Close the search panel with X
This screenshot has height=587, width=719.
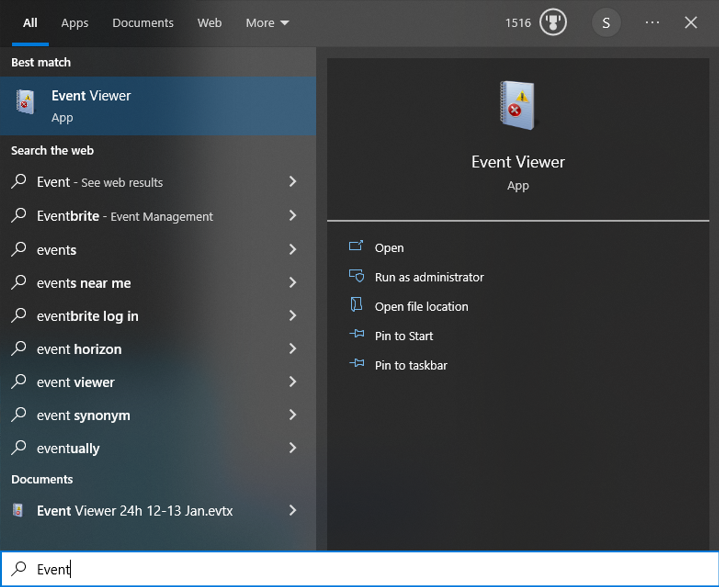coord(691,23)
